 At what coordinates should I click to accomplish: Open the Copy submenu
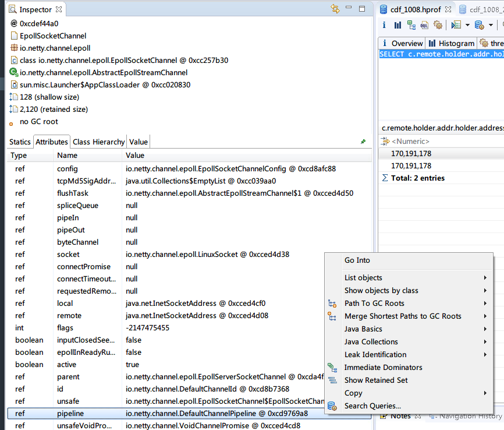point(409,393)
